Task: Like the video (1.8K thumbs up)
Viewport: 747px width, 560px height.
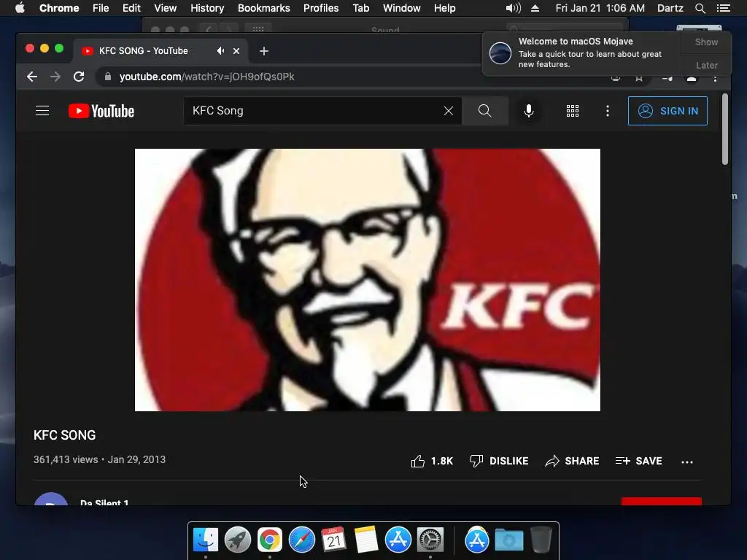Action: [x=432, y=461]
